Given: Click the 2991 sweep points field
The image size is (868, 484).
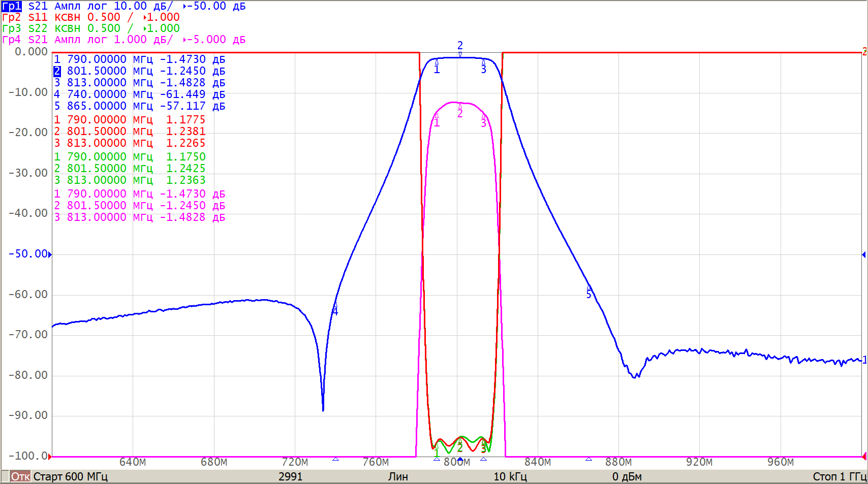Looking at the screenshot, I should coord(290,476).
